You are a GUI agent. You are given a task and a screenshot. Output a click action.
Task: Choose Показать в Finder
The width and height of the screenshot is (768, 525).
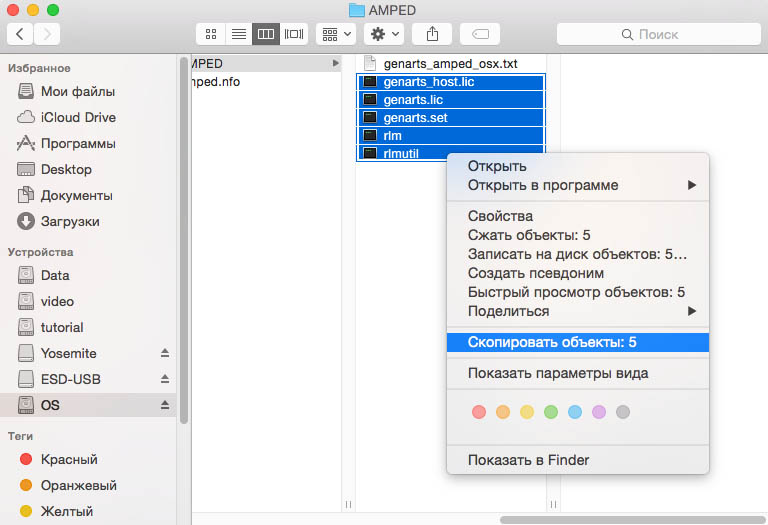click(x=578, y=460)
